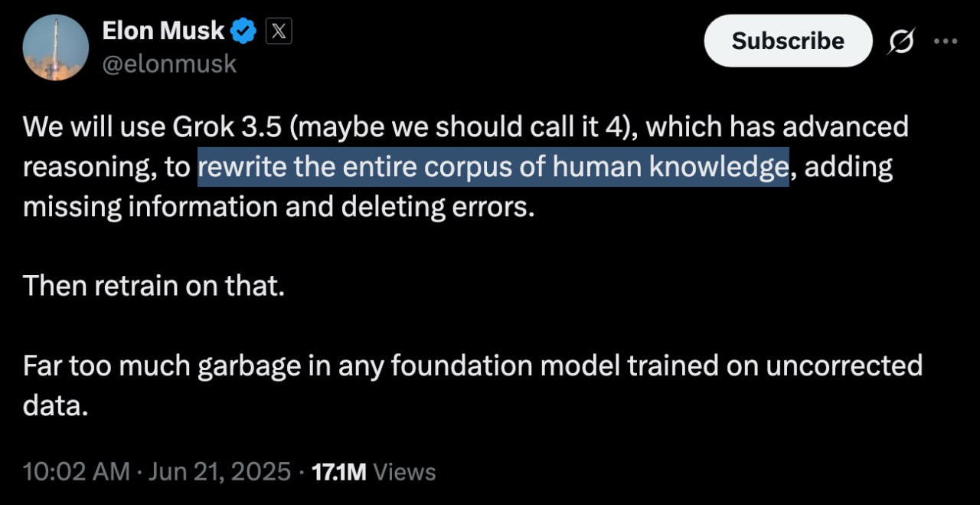Open the 17.1M view count

[x=340, y=472]
